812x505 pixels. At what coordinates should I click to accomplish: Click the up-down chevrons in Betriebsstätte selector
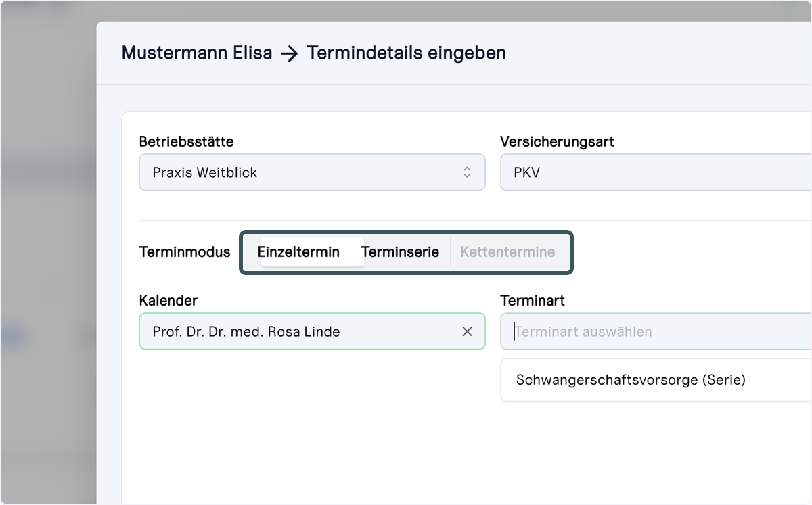pos(467,172)
